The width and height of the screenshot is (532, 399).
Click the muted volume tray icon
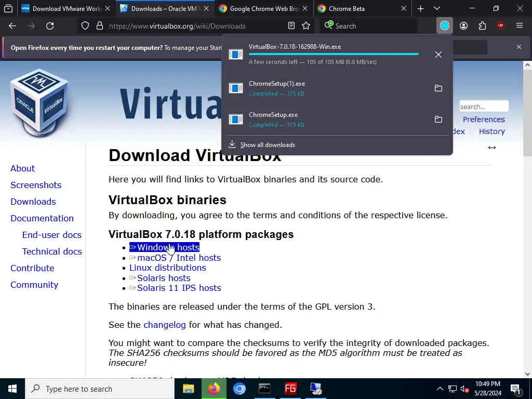pyautogui.click(x=464, y=389)
